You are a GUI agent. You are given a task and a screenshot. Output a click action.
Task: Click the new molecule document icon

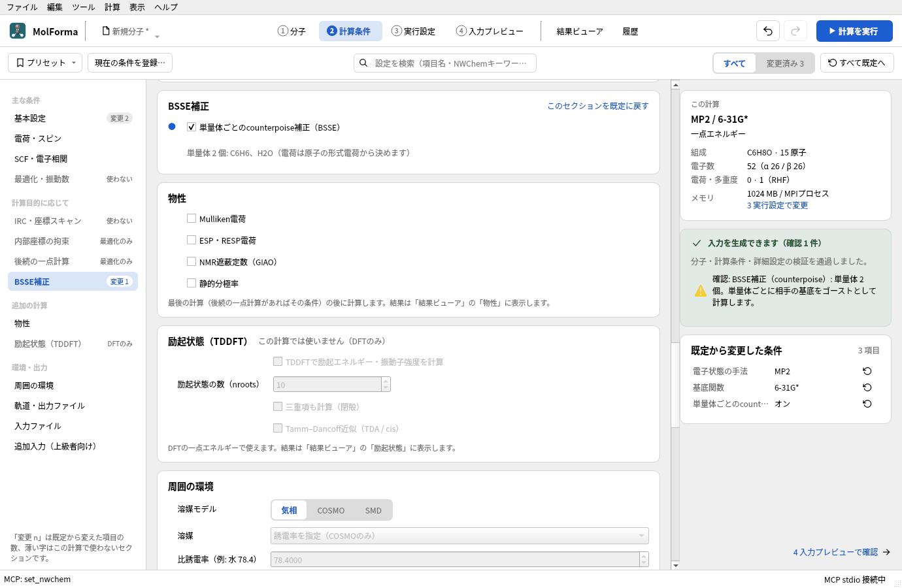[106, 31]
